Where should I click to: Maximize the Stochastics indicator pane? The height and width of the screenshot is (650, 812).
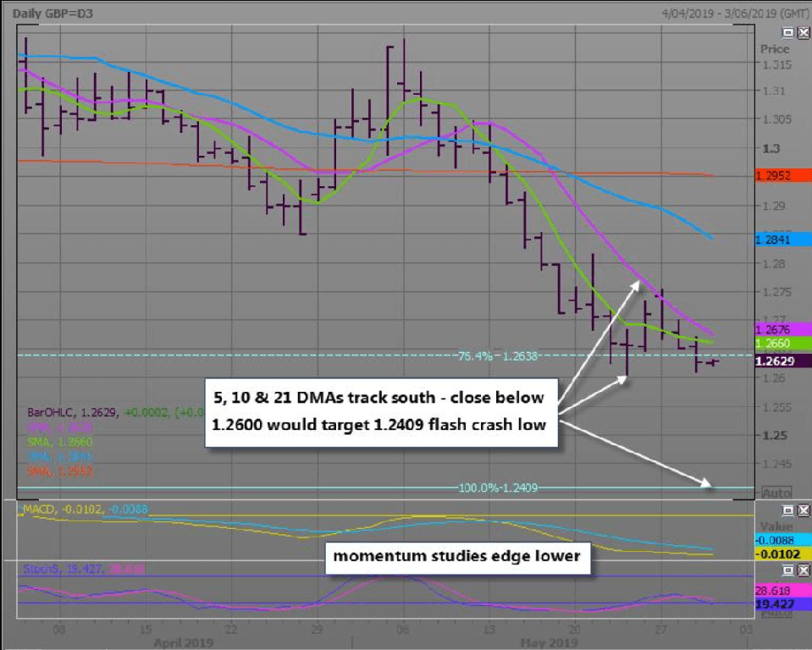click(x=787, y=571)
